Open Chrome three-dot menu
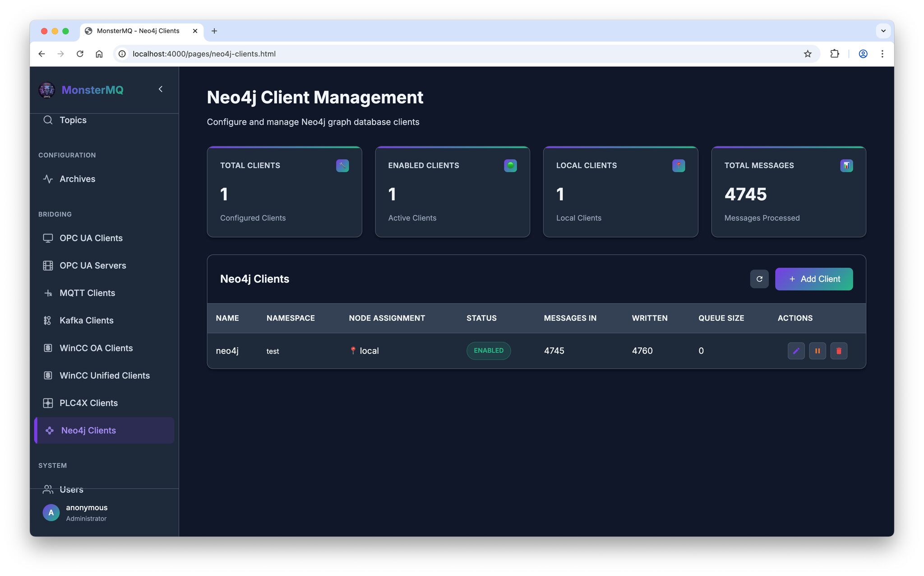Image resolution: width=924 pixels, height=576 pixels. coord(882,54)
